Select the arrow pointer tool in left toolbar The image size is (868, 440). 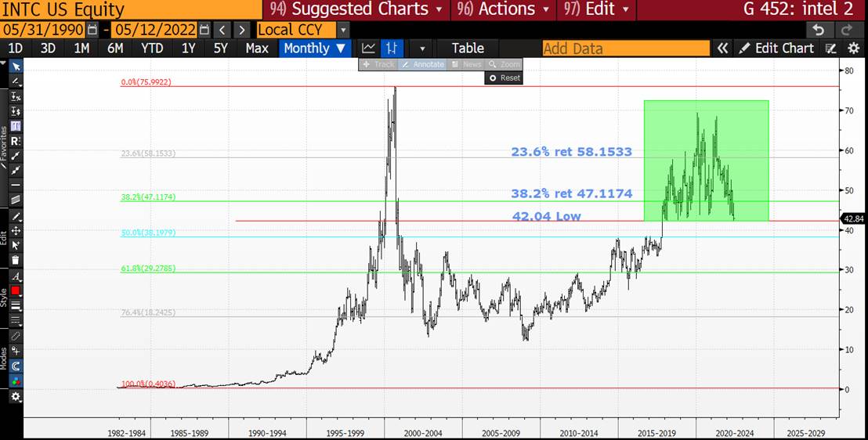tap(16, 67)
